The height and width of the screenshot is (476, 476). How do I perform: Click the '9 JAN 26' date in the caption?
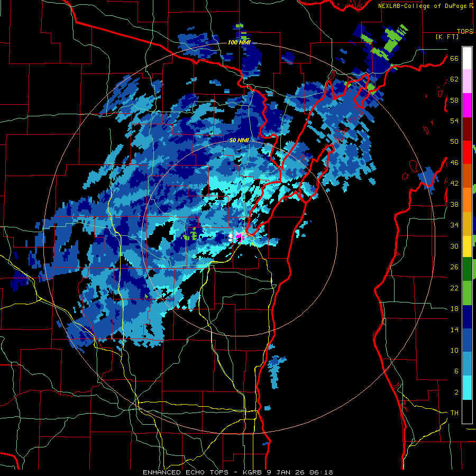click(286, 472)
